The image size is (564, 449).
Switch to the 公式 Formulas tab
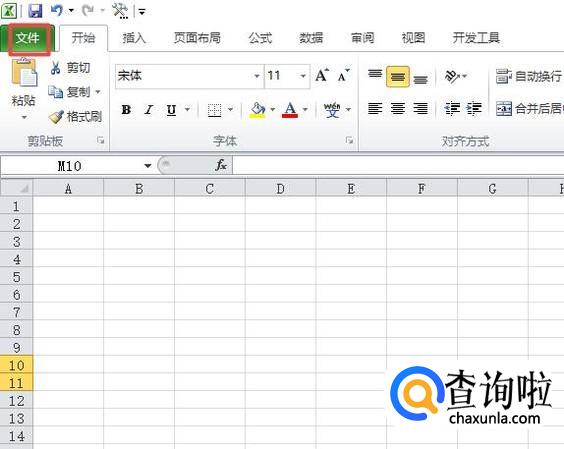260,38
